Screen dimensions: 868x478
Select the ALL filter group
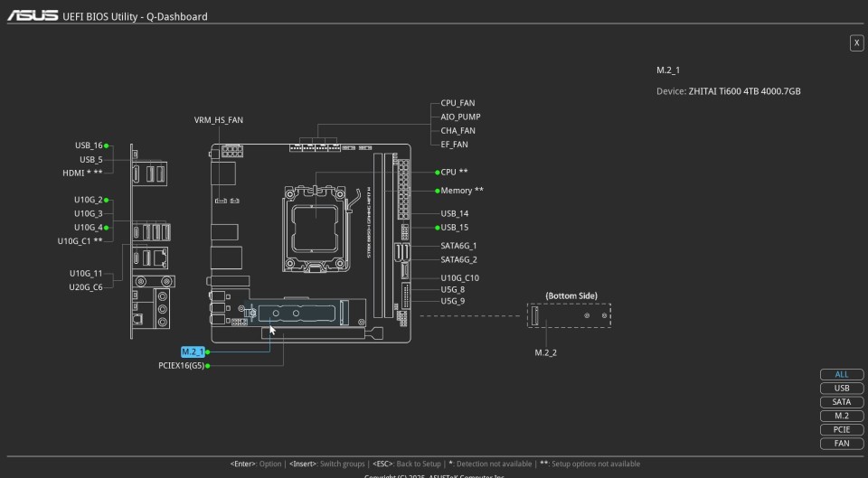point(842,375)
